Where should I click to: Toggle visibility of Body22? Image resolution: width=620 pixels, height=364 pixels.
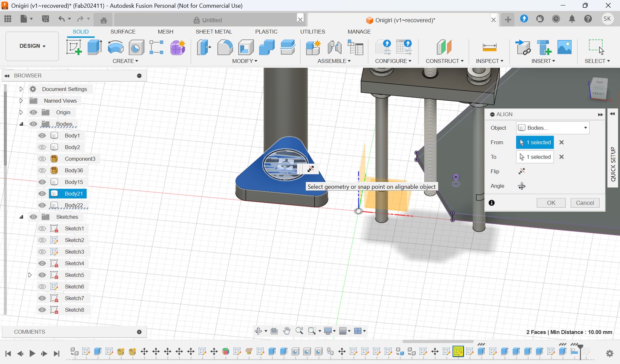(x=42, y=205)
